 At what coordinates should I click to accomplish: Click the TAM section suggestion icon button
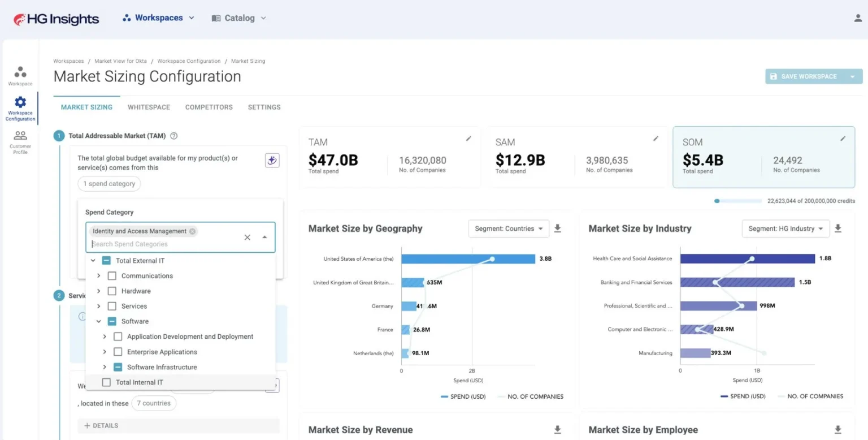[272, 161]
